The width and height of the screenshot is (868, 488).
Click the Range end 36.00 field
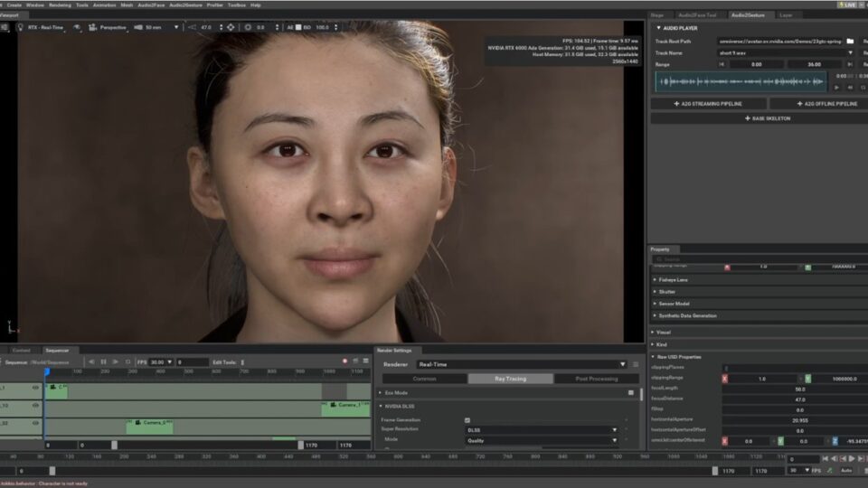pyautogui.click(x=814, y=64)
